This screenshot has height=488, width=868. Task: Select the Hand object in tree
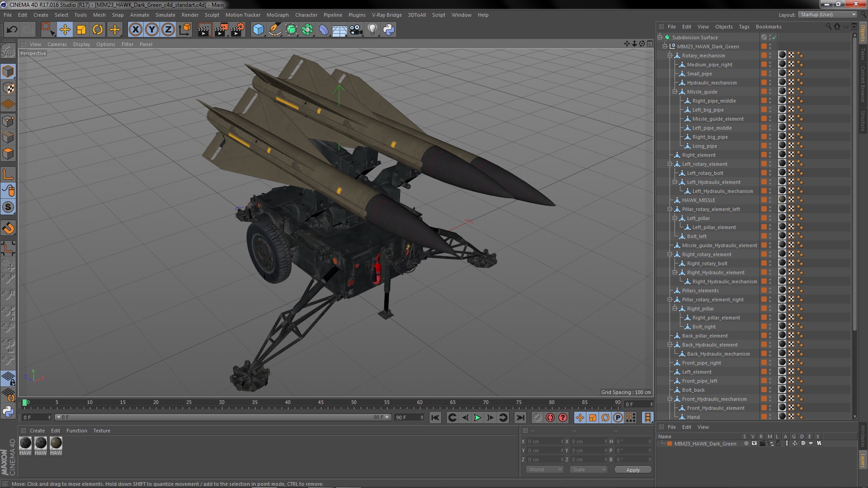tap(693, 417)
